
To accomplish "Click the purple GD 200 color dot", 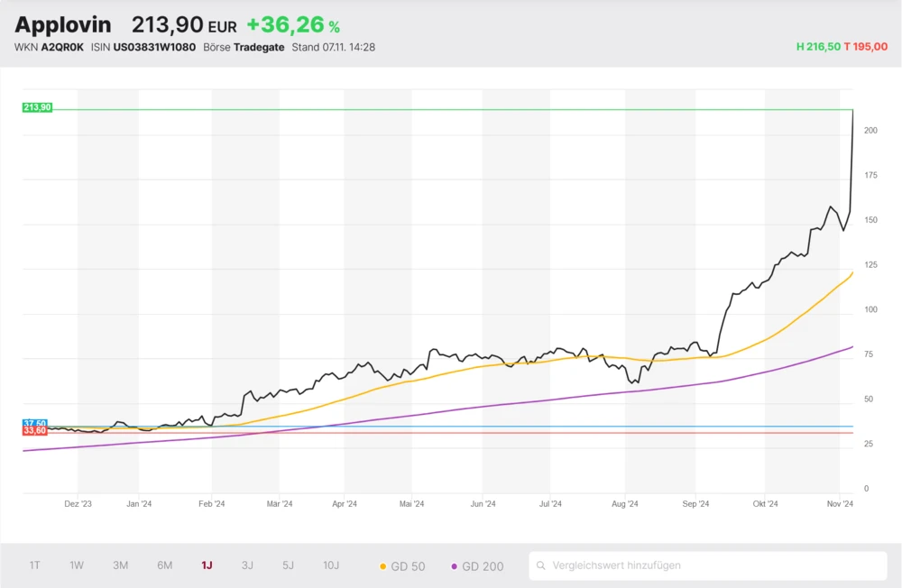I will point(454,566).
